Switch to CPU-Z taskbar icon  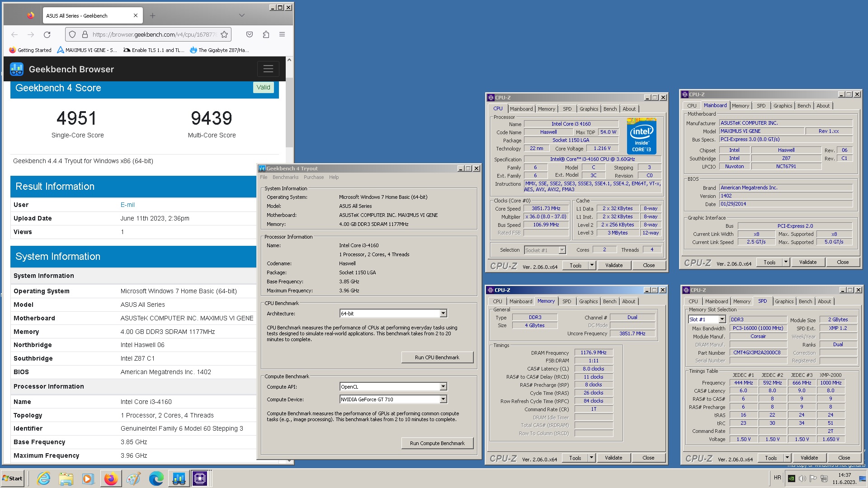pos(200,479)
